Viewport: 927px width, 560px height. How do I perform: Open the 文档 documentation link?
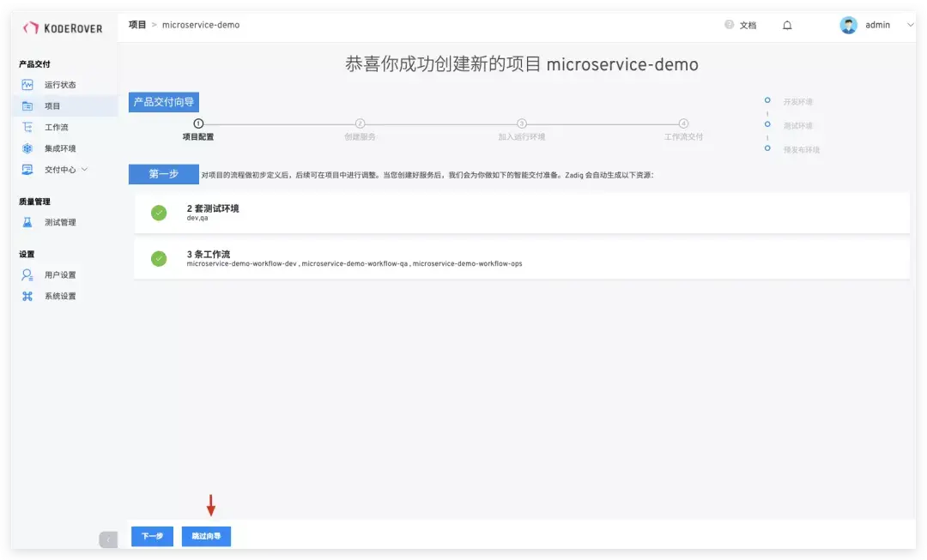pyautogui.click(x=745, y=25)
